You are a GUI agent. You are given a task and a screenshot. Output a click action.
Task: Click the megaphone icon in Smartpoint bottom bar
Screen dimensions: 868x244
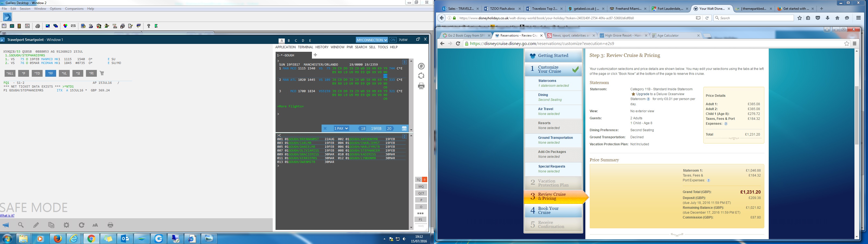pos(6,225)
